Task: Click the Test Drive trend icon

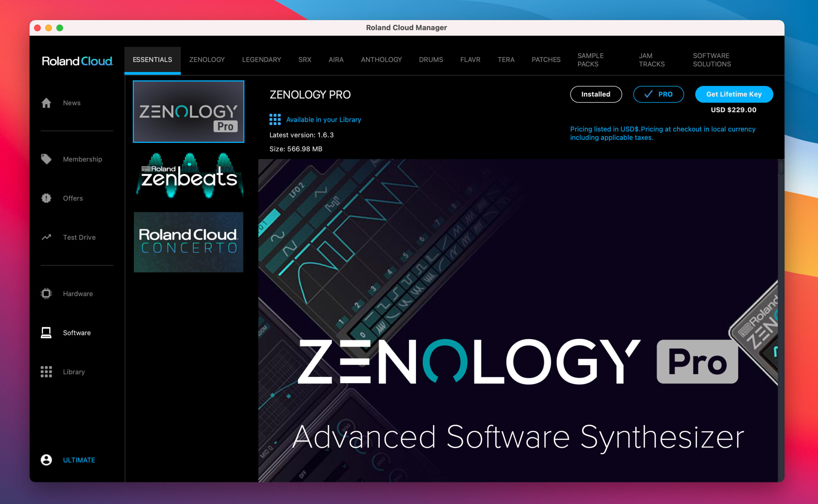Action: coord(46,237)
